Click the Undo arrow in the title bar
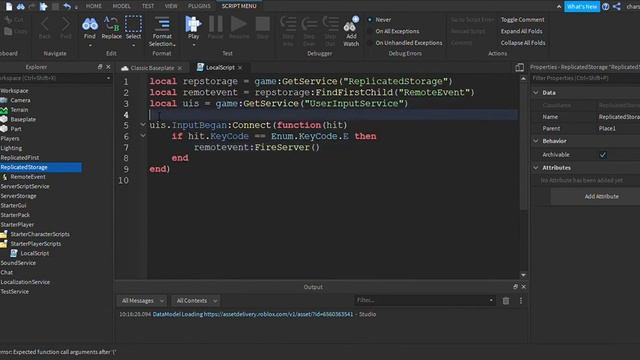 click(x=67, y=6)
